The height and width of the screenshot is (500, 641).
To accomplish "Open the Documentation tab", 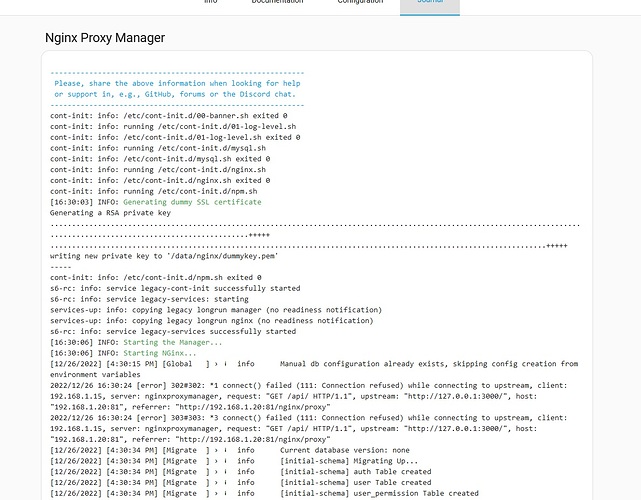I will click(277, 2).
